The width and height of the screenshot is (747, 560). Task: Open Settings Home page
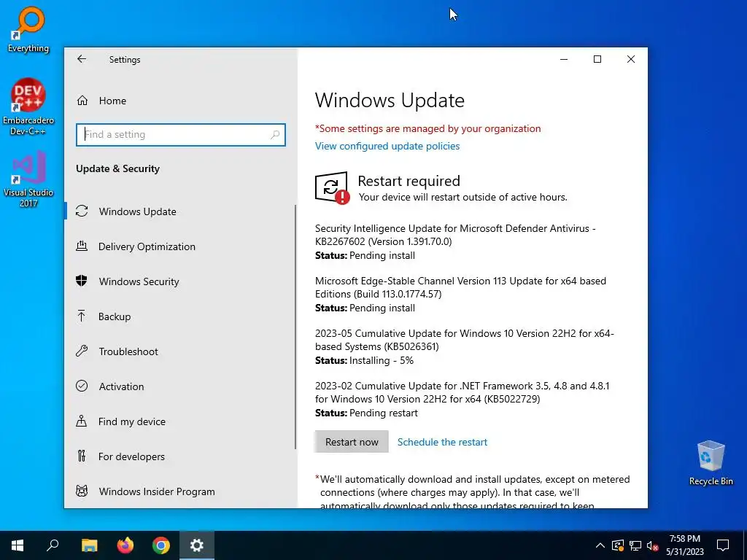point(180,101)
